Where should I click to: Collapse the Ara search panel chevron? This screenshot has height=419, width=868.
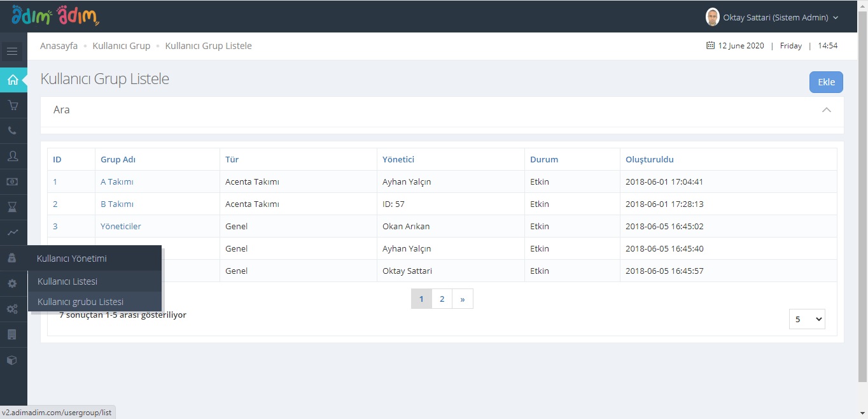826,110
